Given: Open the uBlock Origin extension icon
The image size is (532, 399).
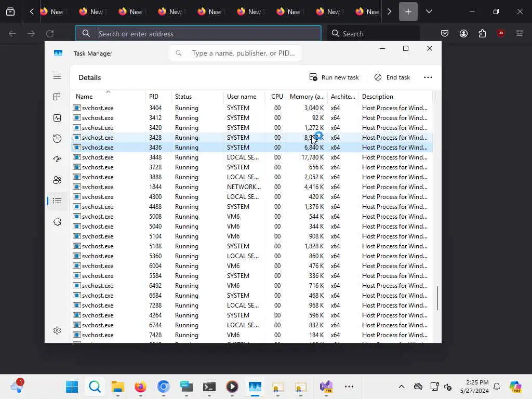Looking at the screenshot, I should coord(501,33).
